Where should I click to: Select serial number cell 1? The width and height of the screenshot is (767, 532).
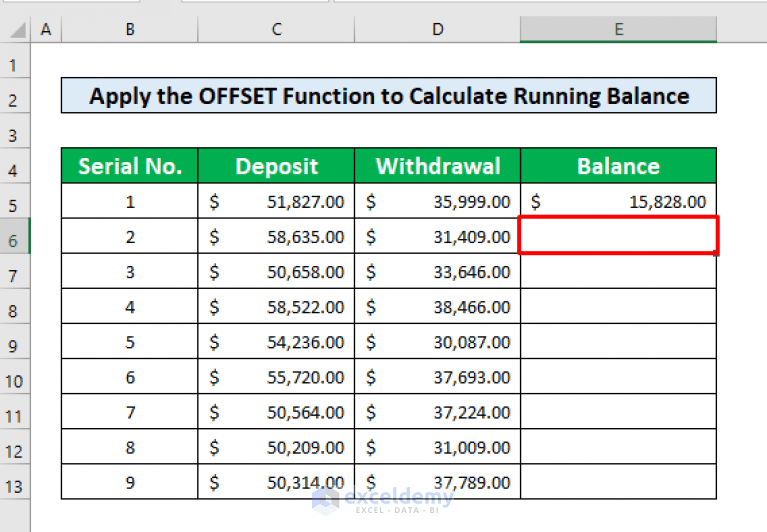[x=130, y=201]
